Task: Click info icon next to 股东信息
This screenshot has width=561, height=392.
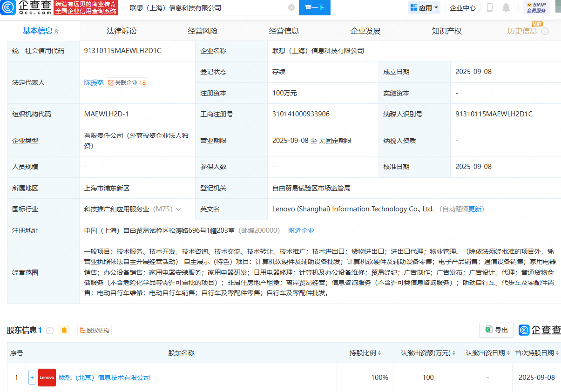Action: (50, 330)
